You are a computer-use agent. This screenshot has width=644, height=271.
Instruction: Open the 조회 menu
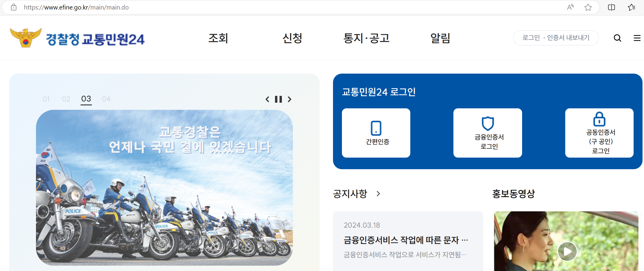click(x=218, y=38)
